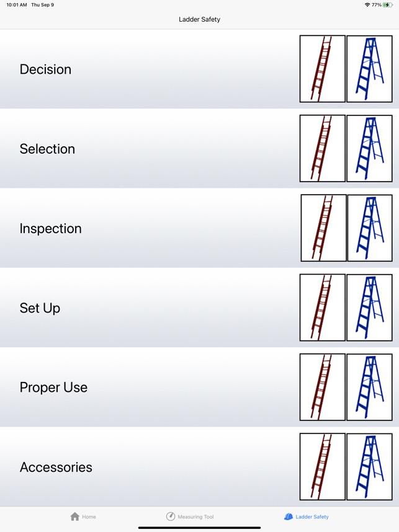Open the Decision section row

pos(149,69)
